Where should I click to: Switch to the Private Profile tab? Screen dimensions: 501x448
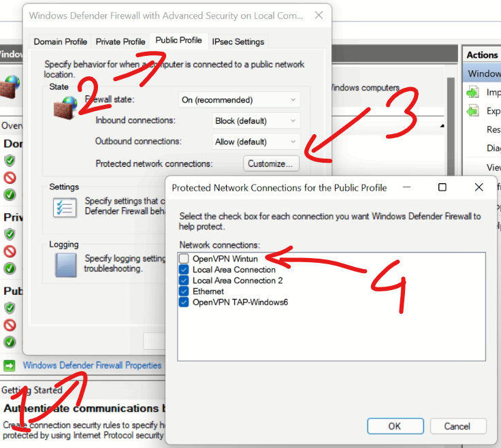120,42
